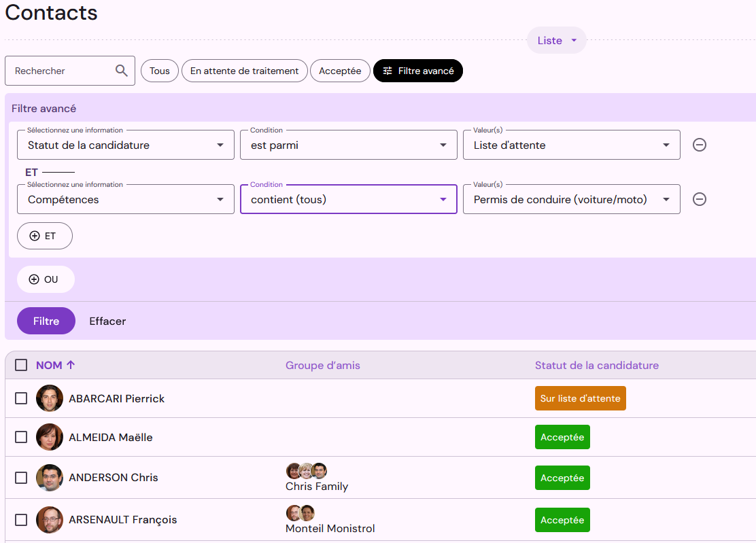Click the Rechercher search field
The width and height of the screenshot is (756, 543).
click(x=70, y=71)
